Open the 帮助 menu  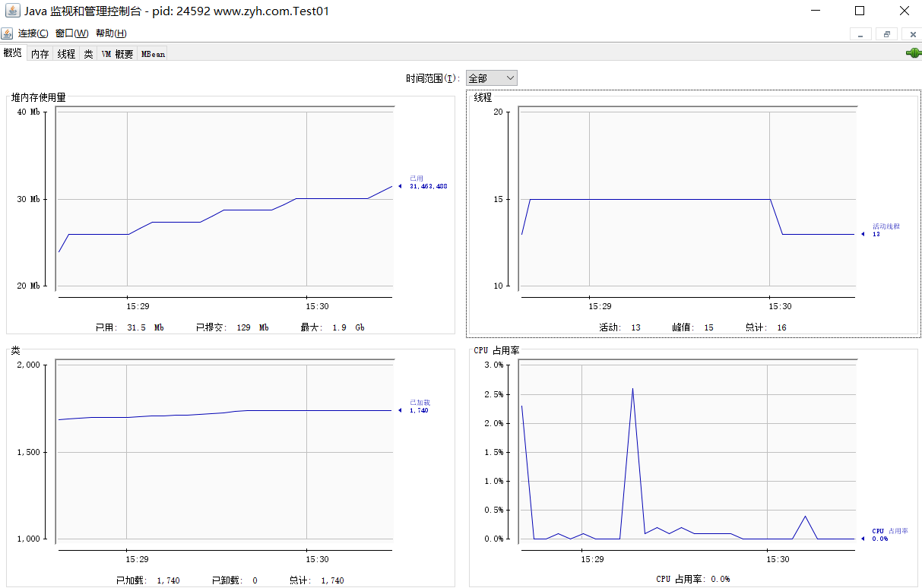(x=111, y=33)
